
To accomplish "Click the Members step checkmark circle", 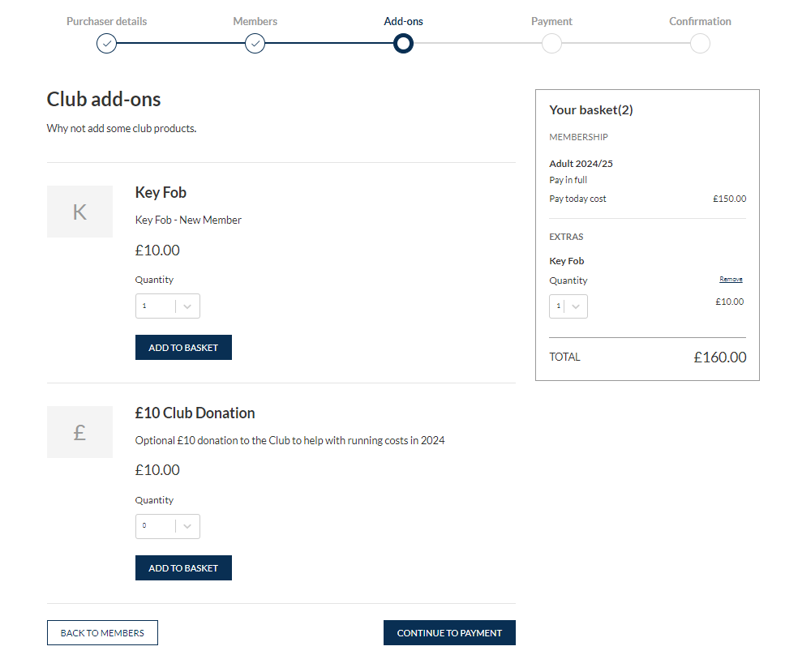I will [x=255, y=44].
